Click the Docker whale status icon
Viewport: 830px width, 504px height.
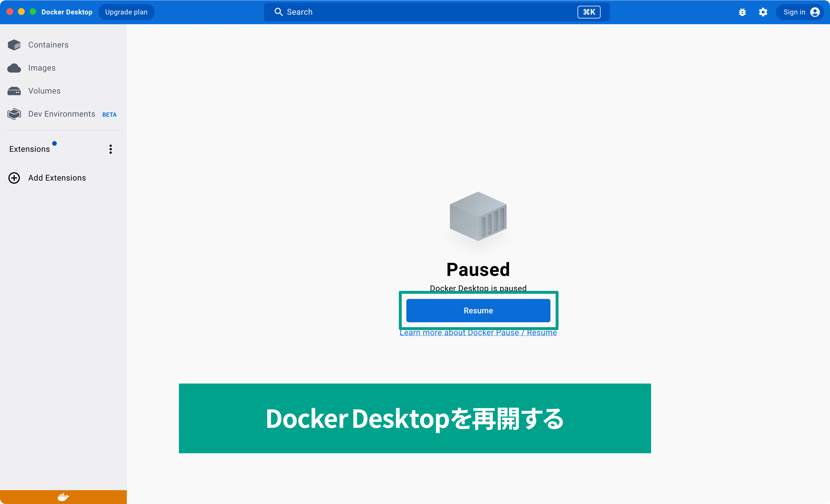tap(63, 497)
